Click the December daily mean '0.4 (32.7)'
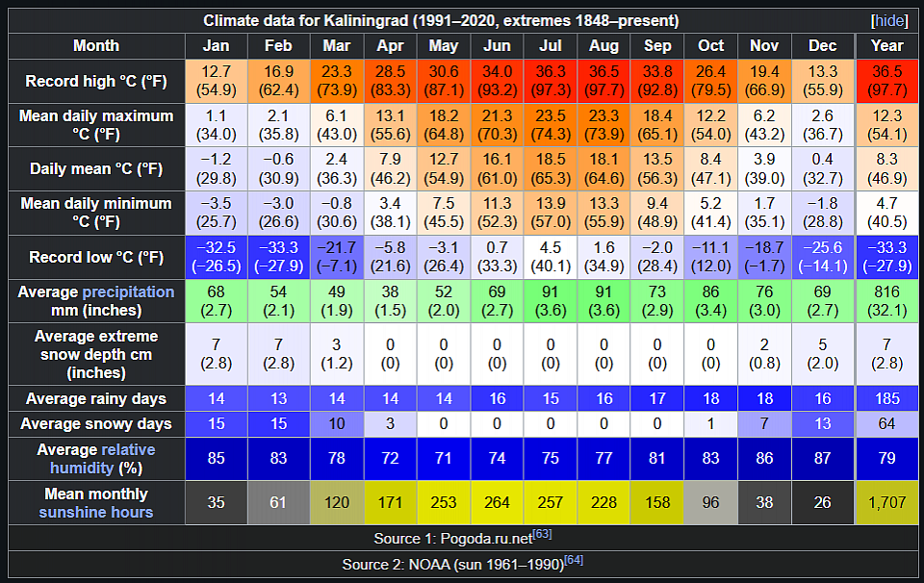The image size is (924, 583). [823, 169]
